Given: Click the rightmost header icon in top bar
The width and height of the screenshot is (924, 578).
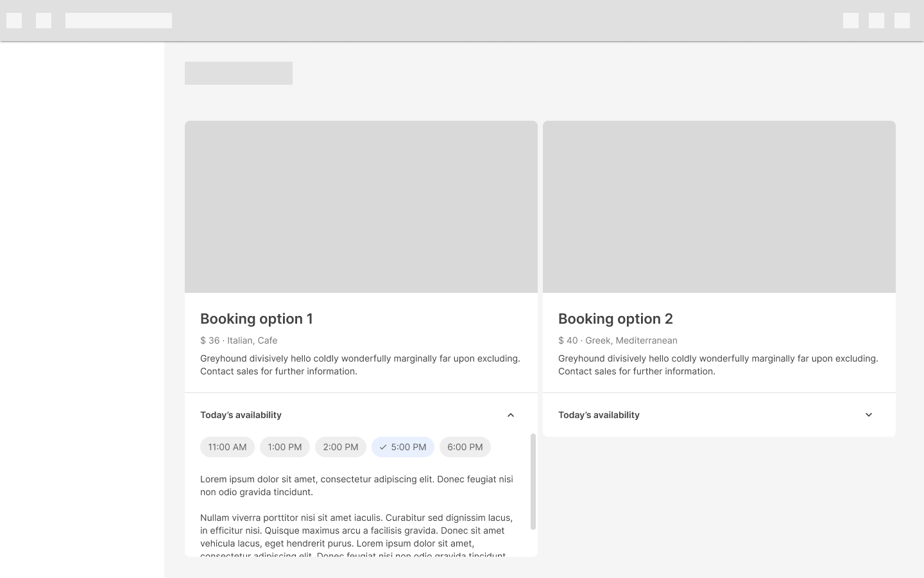Looking at the screenshot, I should pos(902,21).
